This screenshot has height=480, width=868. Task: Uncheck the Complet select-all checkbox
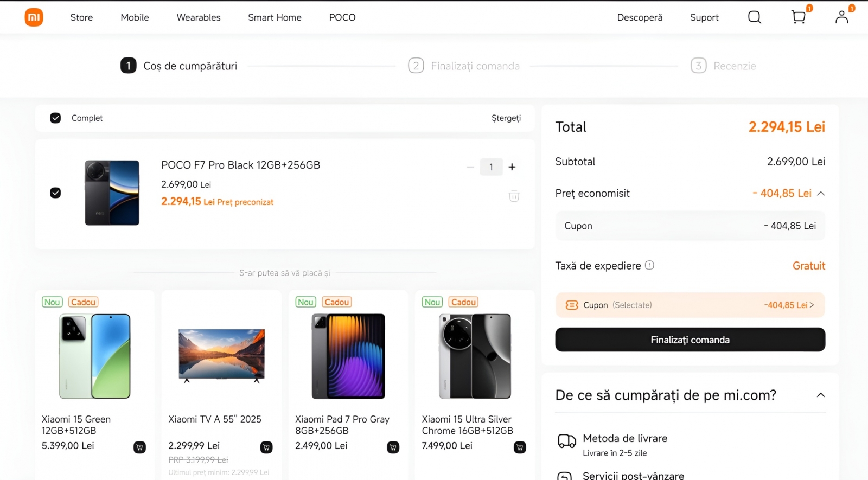[x=55, y=118]
